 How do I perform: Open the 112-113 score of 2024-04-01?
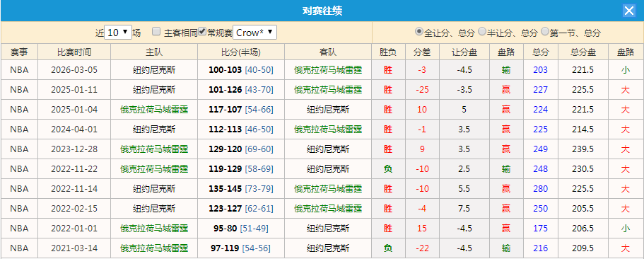tap(225, 129)
